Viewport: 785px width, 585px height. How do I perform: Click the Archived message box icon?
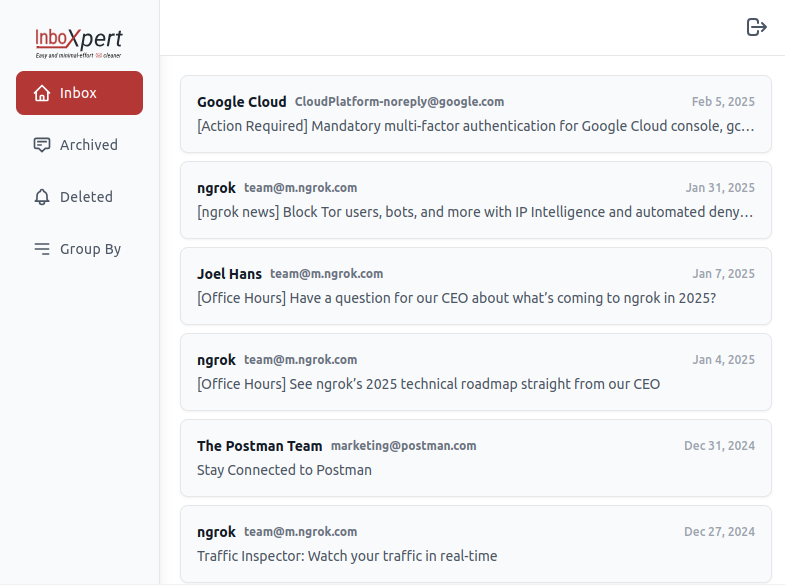point(42,145)
